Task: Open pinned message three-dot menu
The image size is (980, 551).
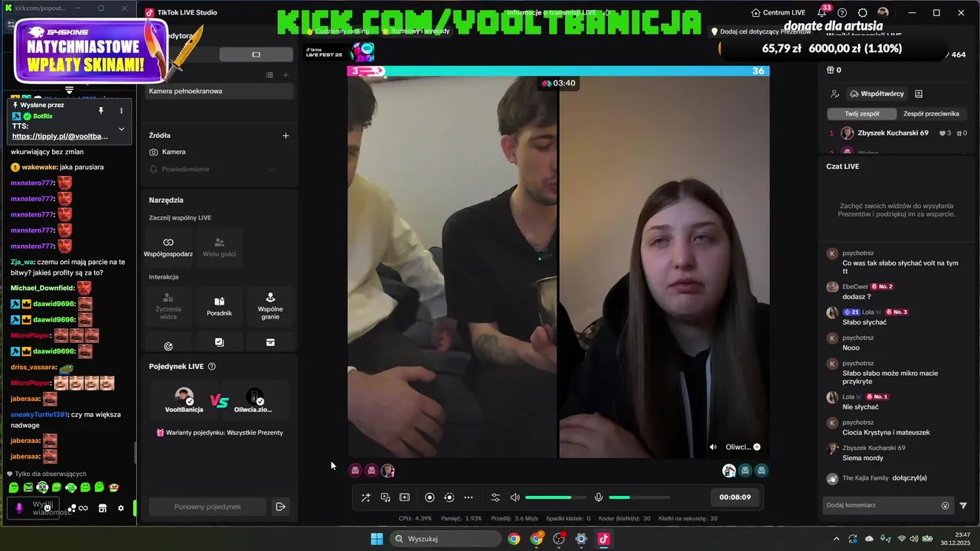Action: click(x=121, y=111)
